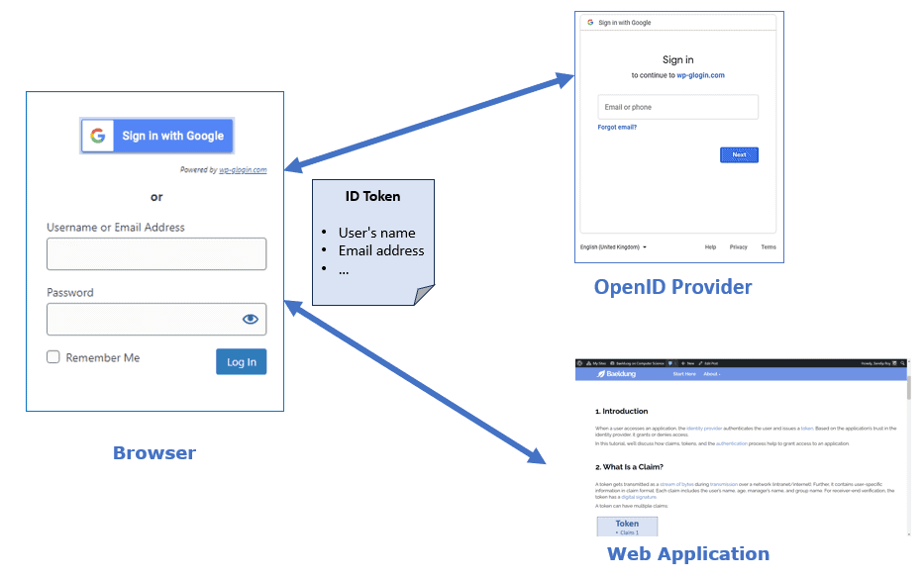Click + New in the WordPress admin bar

(685, 362)
